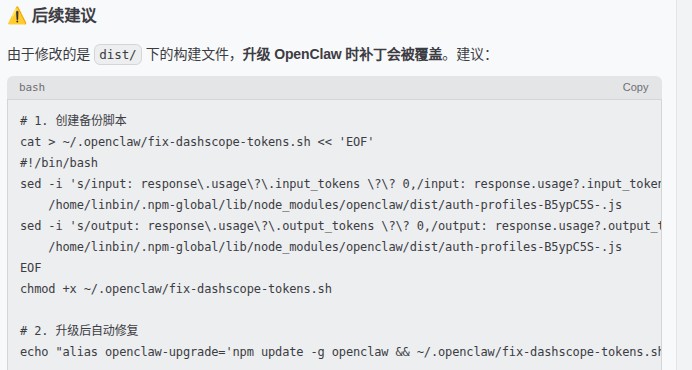This screenshot has width=692, height=370.
Task: Click the sed input_tokens command line
Action: tap(340, 184)
